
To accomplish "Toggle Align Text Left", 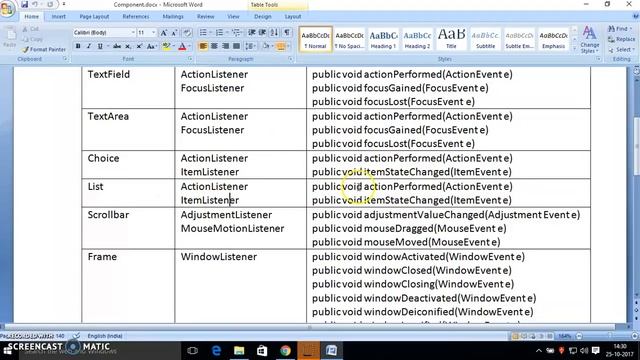I will (203, 46).
